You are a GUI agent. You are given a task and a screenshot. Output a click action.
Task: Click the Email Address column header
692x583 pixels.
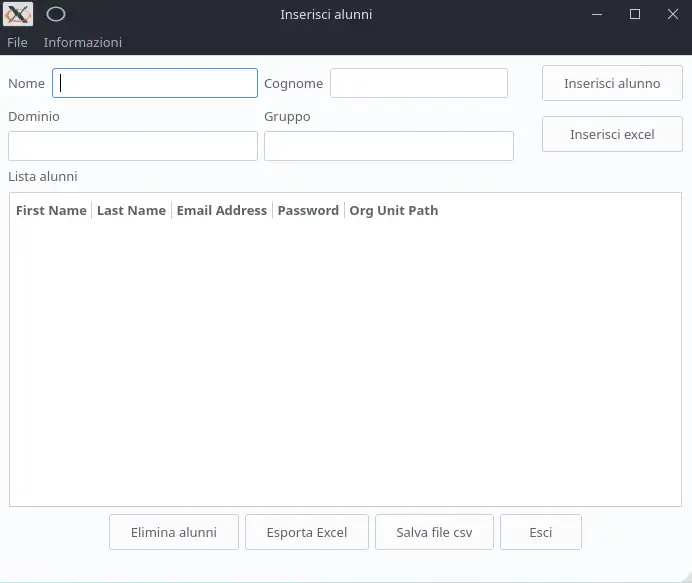pos(222,211)
